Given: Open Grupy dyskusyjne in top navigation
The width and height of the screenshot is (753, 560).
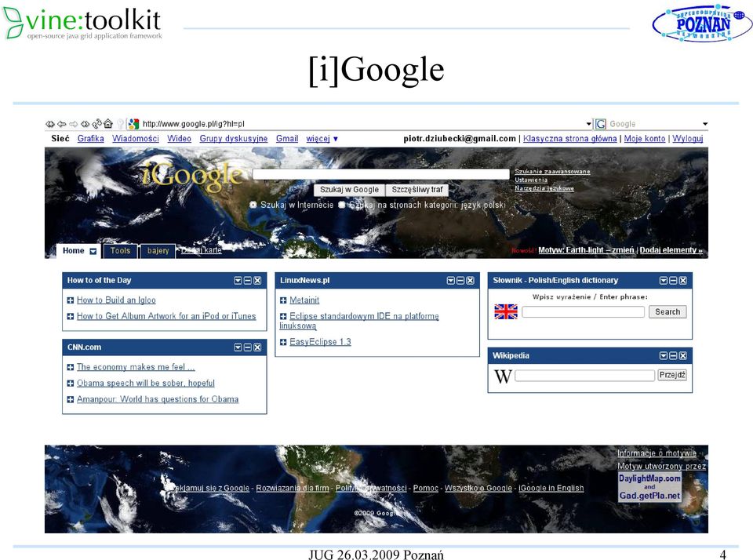Looking at the screenshot, I should pos(234,138).
